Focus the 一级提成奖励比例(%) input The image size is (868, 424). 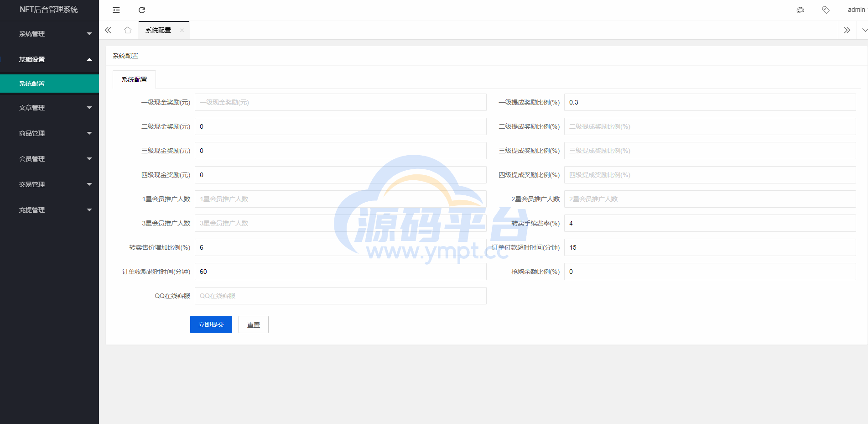710,102
